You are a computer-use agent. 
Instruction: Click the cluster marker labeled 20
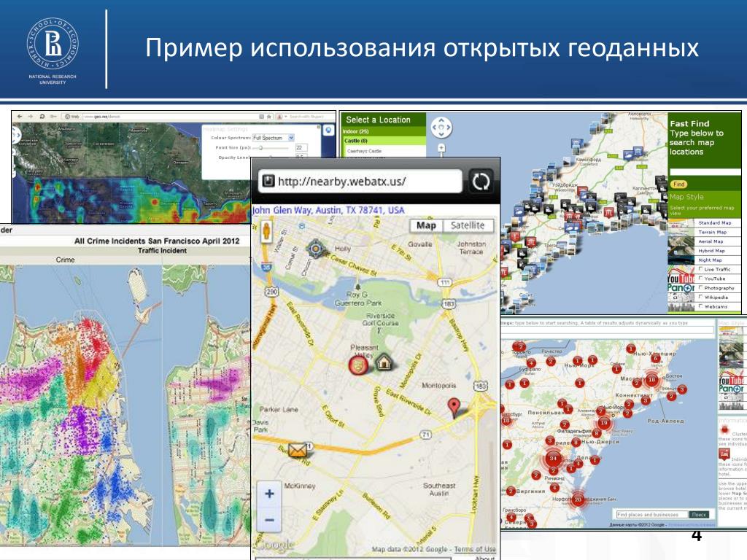(578, 499)
